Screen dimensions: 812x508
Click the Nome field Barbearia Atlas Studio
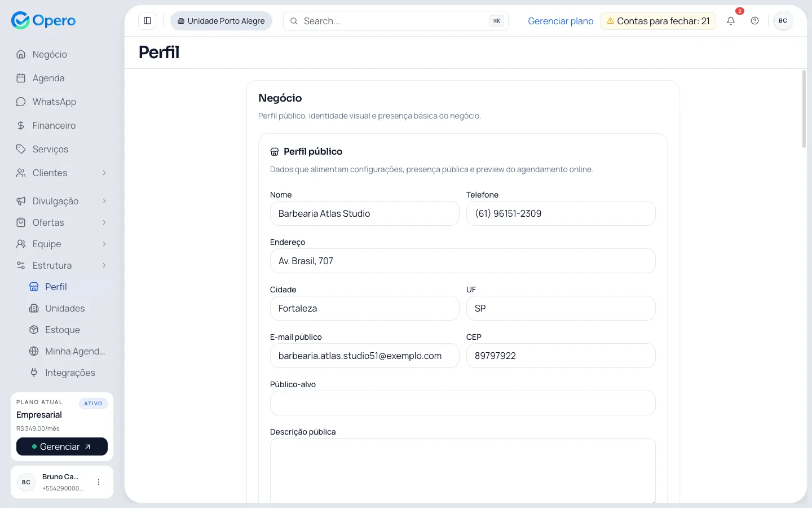[x=364, y=213]
